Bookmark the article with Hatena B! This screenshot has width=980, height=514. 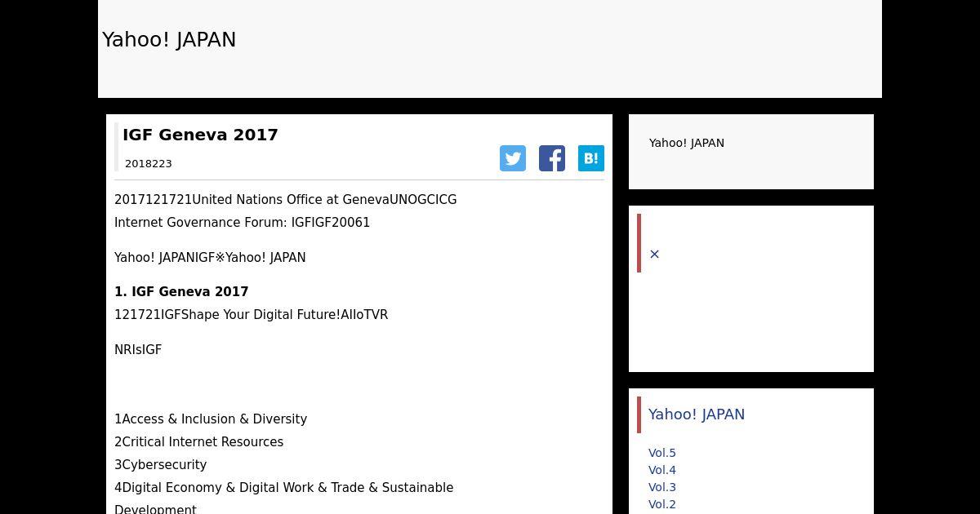591,158
